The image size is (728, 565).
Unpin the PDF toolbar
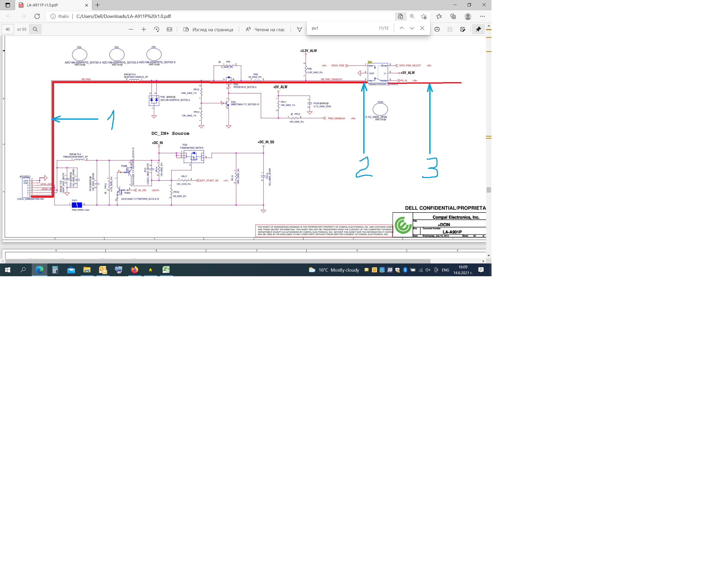[478, 29]
